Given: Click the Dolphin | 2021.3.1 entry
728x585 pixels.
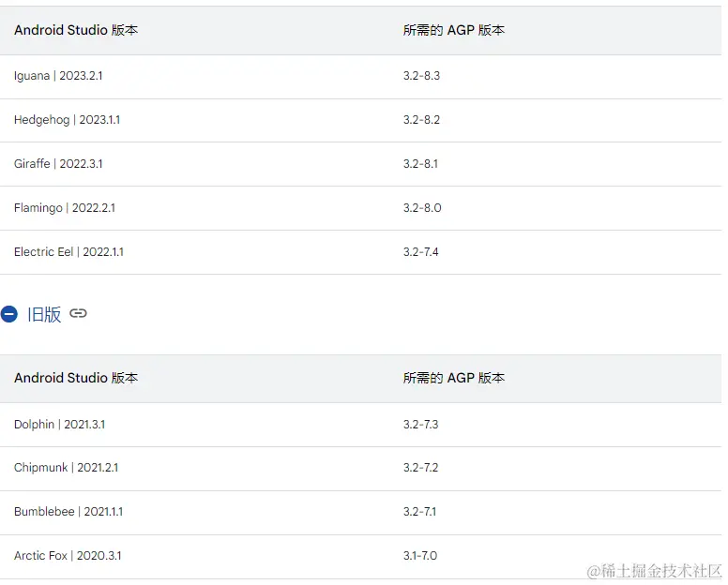Looking at the screenshot, I should tap(59, 425).
